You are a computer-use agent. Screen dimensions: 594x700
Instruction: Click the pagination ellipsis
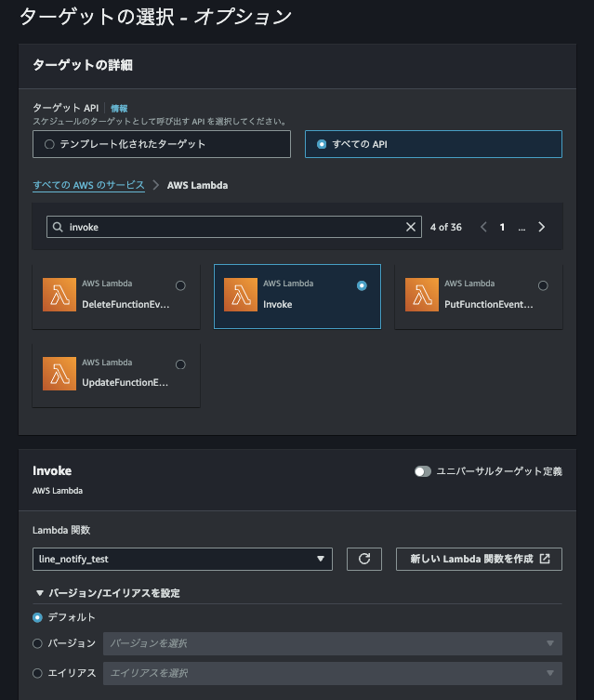[521, 228]
